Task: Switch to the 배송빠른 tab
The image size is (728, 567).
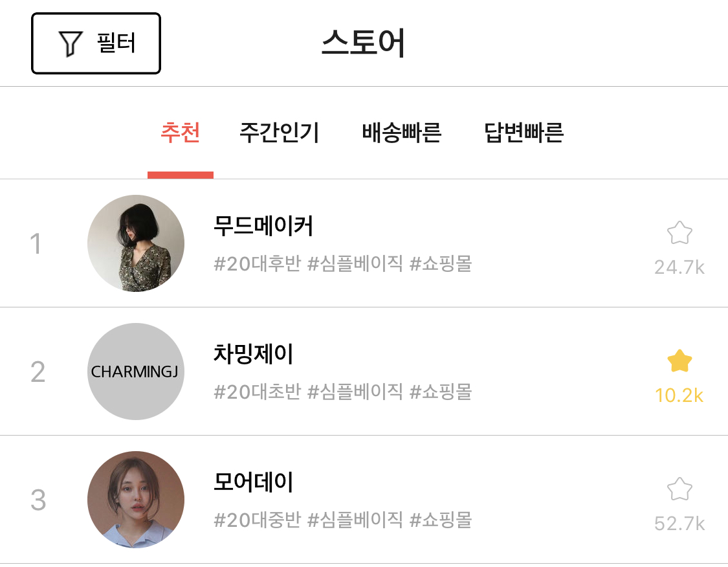Action: coord(401,133)
